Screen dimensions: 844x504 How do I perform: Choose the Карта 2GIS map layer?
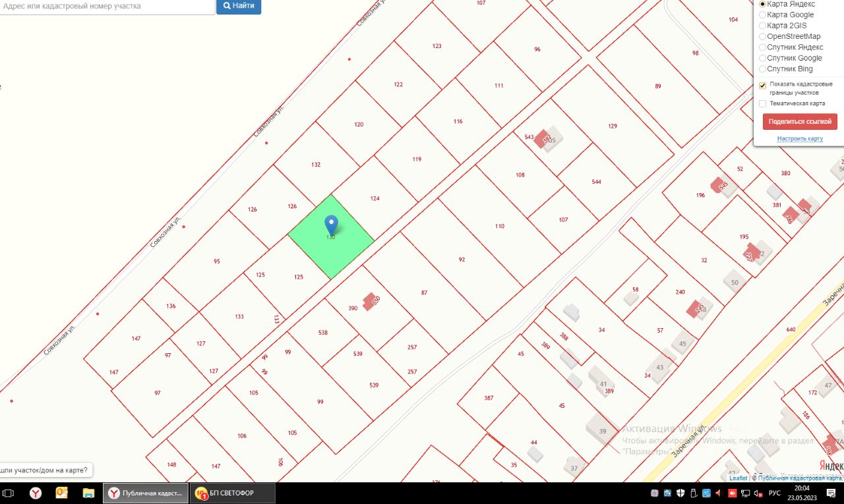(x=763, y=26)
